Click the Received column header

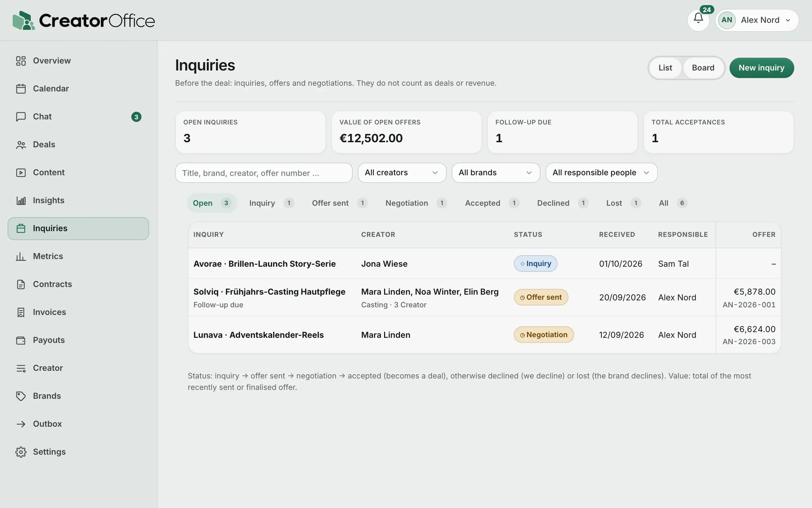[x=617, y=235]
